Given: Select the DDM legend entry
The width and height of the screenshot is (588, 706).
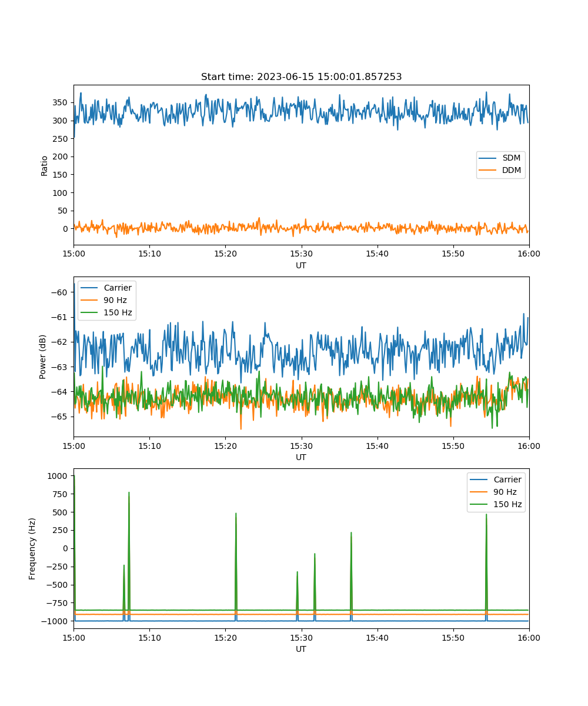Looking at the screenshot, I should 500,171.
